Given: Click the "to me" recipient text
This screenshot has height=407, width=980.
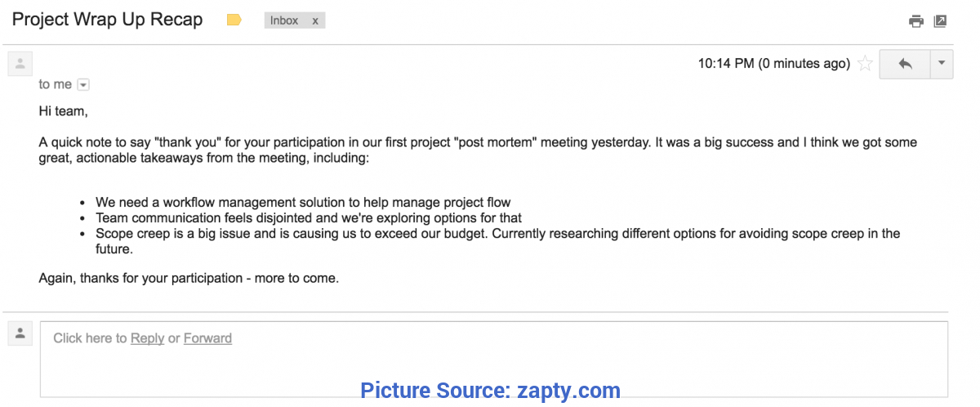Looking at the screenshot, I should click(56, 85).
